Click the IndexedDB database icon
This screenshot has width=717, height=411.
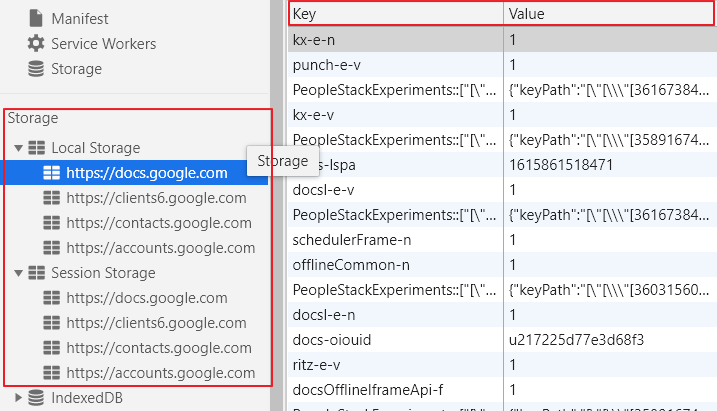[36, 398]
